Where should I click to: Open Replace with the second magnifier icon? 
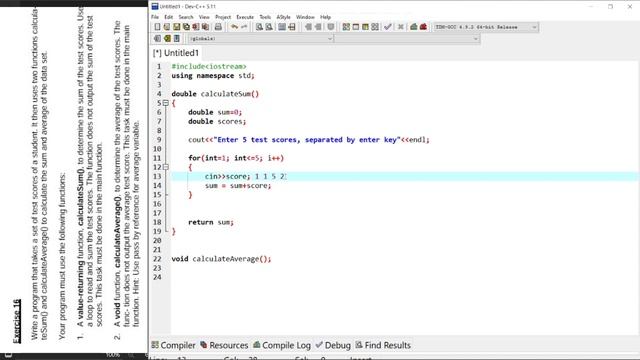(269, 27)
